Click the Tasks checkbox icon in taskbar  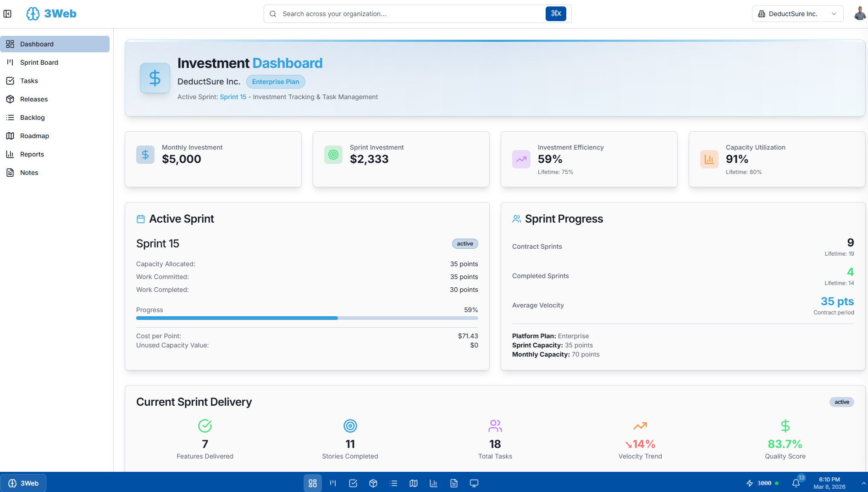point(353,483)
